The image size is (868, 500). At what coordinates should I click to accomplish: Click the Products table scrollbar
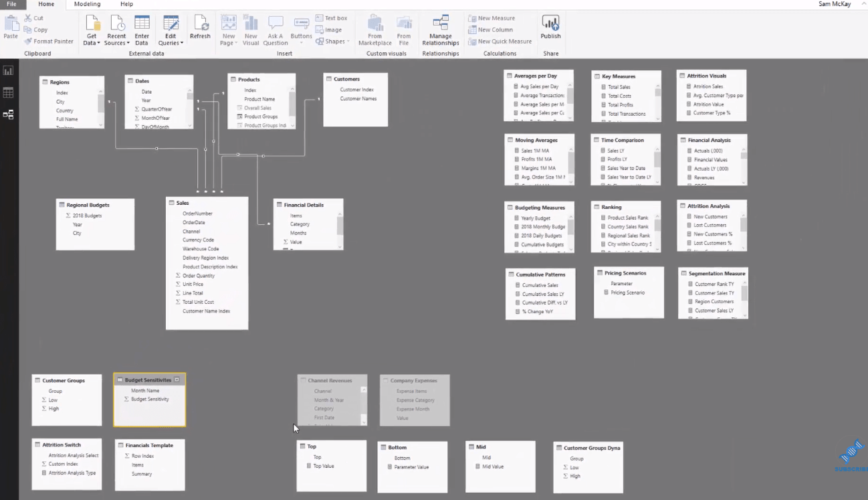click(292, 103)
